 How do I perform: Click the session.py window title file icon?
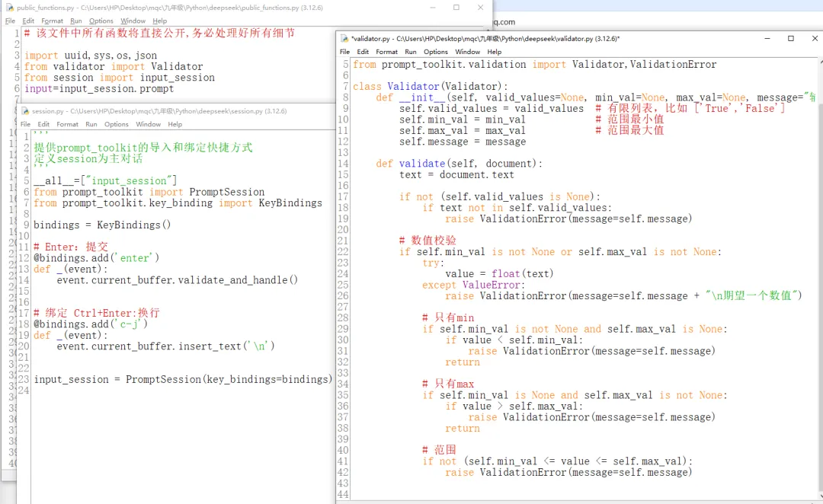point(24,110)
